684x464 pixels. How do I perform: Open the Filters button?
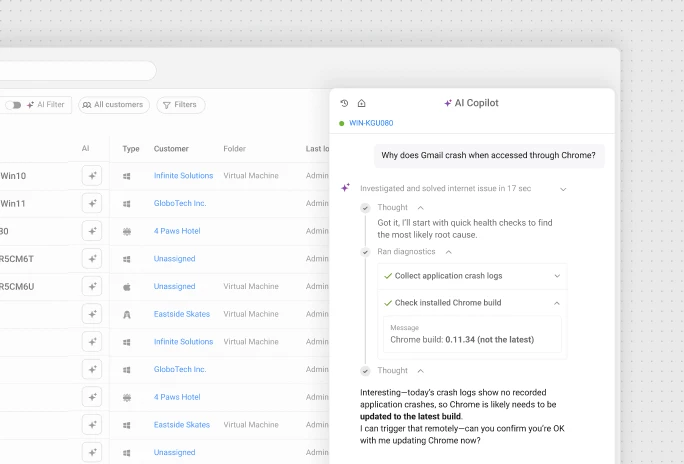click(x=181, y=105)
